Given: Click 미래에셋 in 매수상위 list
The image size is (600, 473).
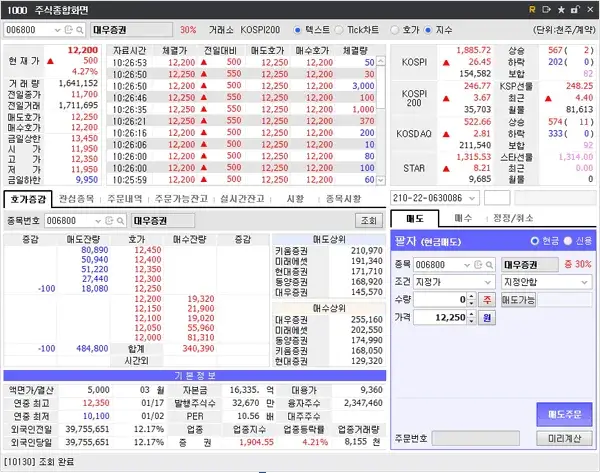Looking at the screenshot, I should 291,330.
